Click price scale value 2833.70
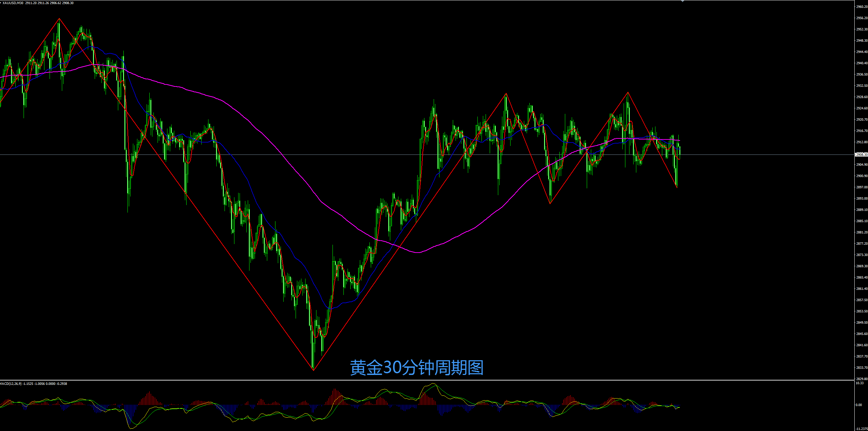Image resolution: width=868 pixels, height=431 pixels. tap(862, 368)
